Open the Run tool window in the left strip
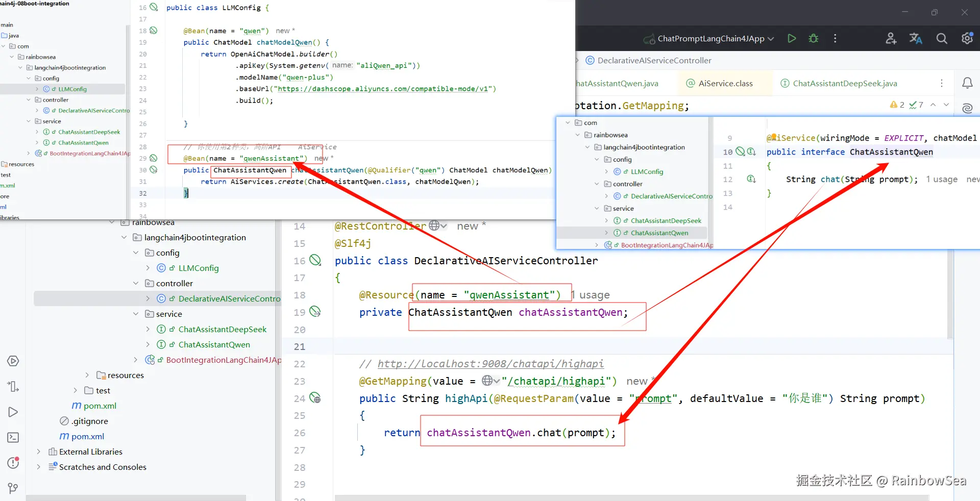Viewport: 980px width, 501px height. point(13,412)
